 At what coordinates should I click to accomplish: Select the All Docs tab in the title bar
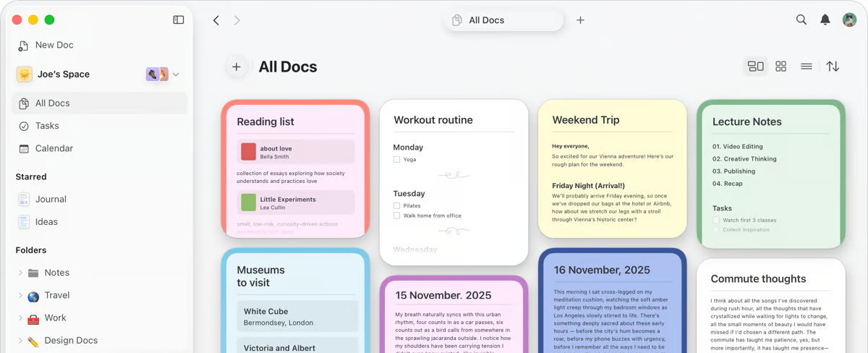click(504, 20)
